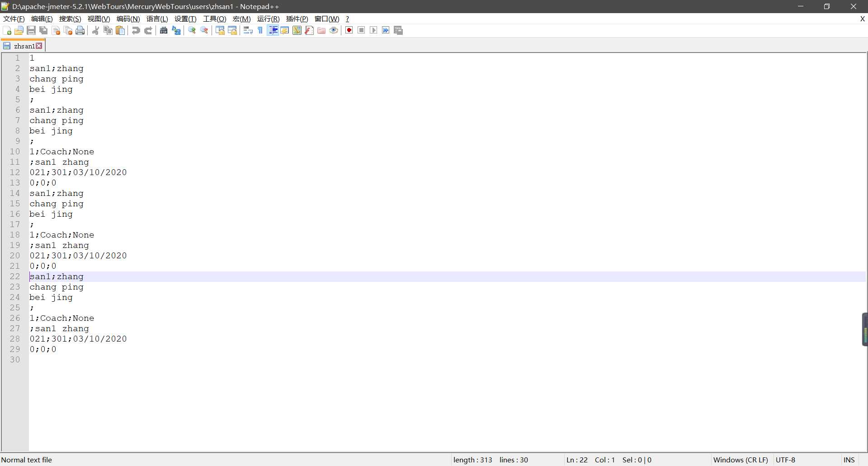This screenshot has height=466, width=868.
Task: Copy selection using the Copy toolbar icon
Action: tap(108, 30)
